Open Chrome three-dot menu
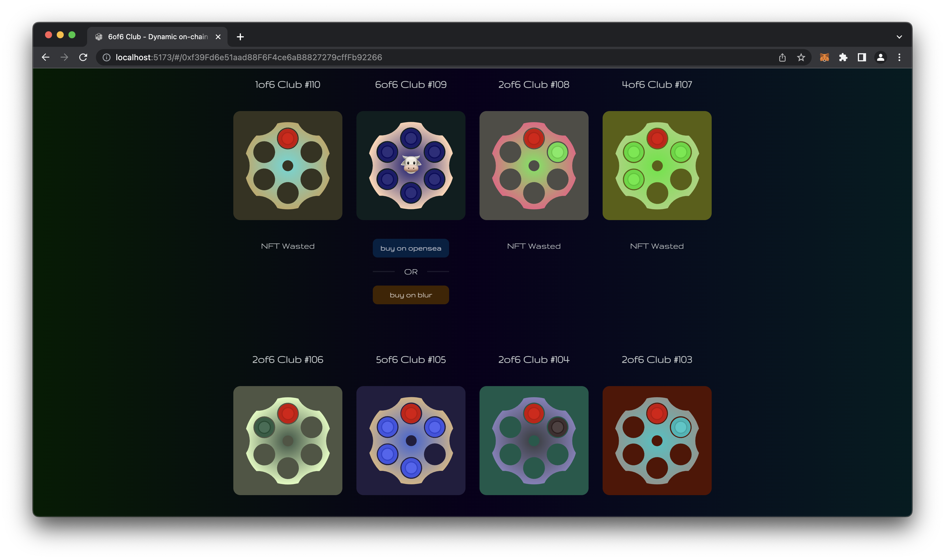The width and height of the screenshot is (945, 560). (899, 57)
